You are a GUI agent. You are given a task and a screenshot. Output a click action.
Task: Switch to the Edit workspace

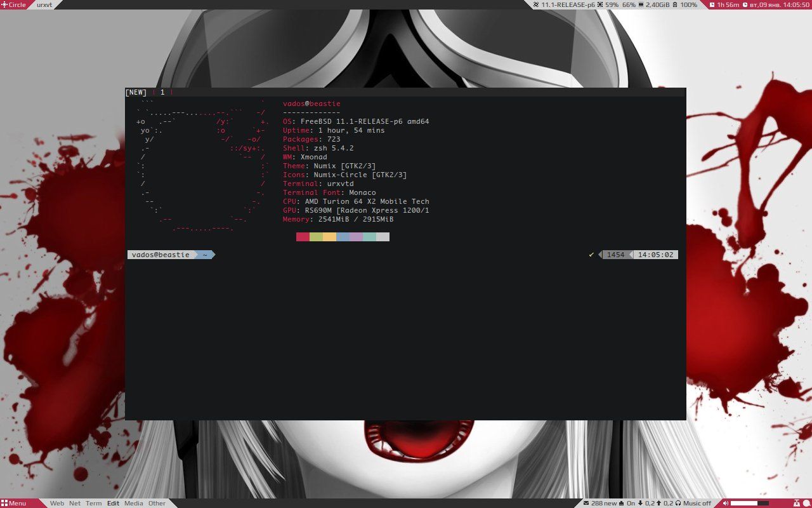coord(113,503)
